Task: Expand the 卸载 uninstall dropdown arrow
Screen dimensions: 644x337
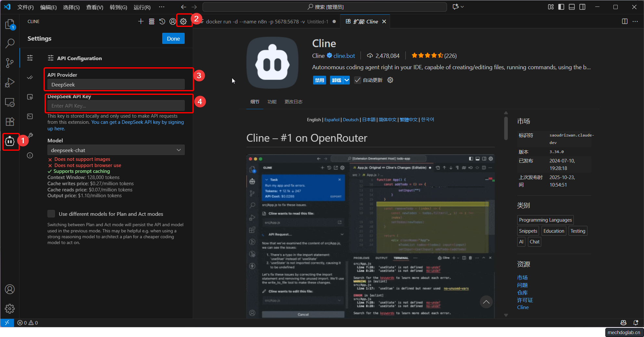Action: [x=347, y=80]
